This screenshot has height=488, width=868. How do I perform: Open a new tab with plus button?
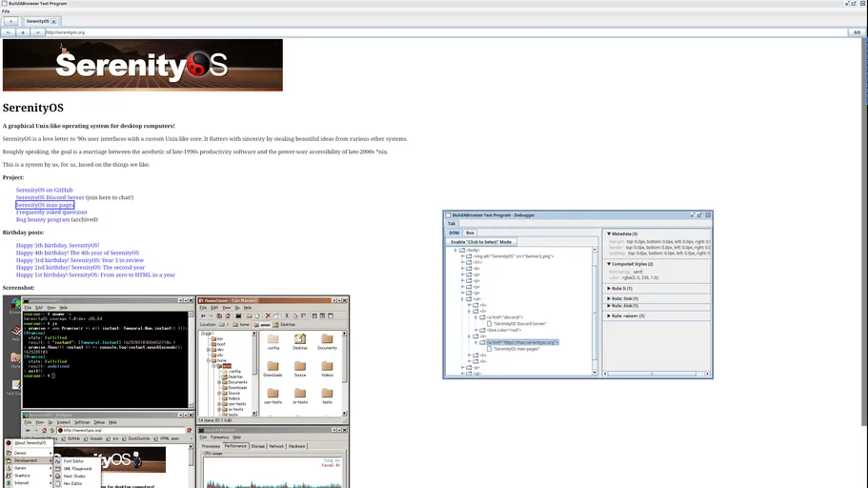coord(10,21)
